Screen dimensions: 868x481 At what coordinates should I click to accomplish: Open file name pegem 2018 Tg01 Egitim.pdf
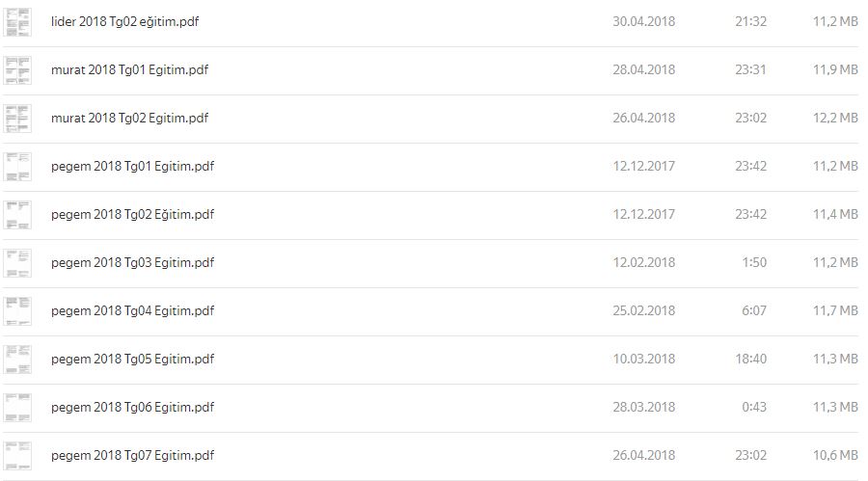pos(132,166)
